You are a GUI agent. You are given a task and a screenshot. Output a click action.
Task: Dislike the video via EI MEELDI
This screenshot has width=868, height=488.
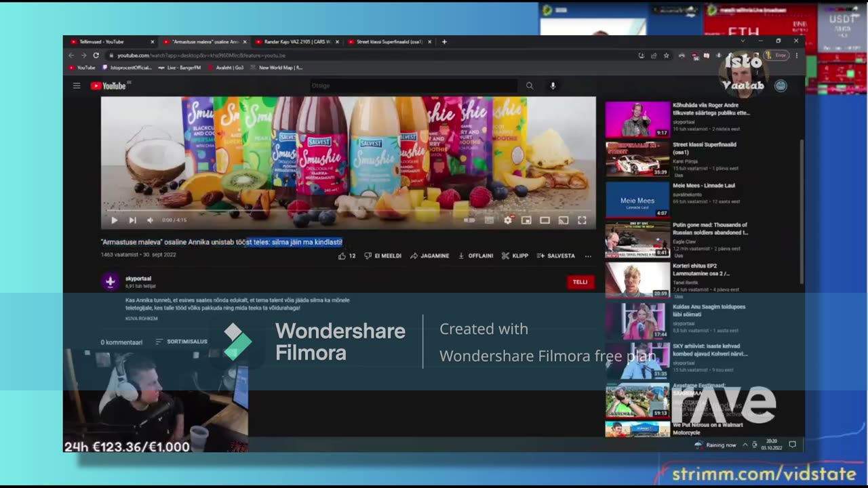[x=383, y=256]
